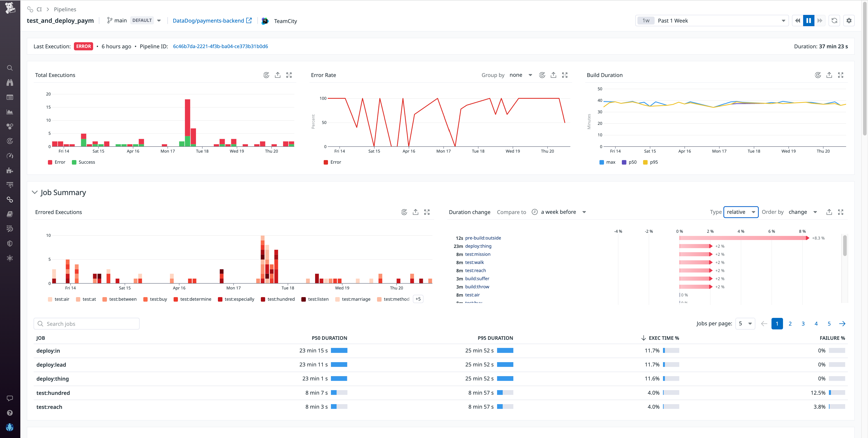Expand the Total Executions chart to full screen

(289, 75)
